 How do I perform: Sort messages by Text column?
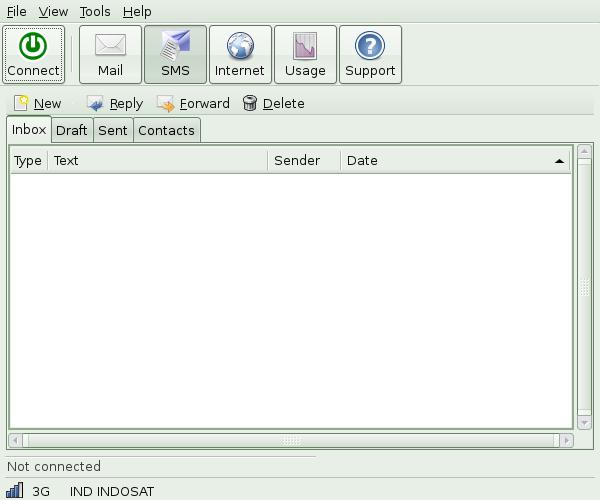point(158,161)
